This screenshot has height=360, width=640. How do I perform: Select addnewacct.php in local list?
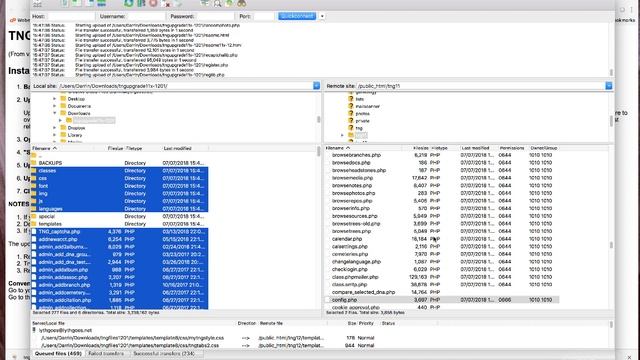[120, 239]
